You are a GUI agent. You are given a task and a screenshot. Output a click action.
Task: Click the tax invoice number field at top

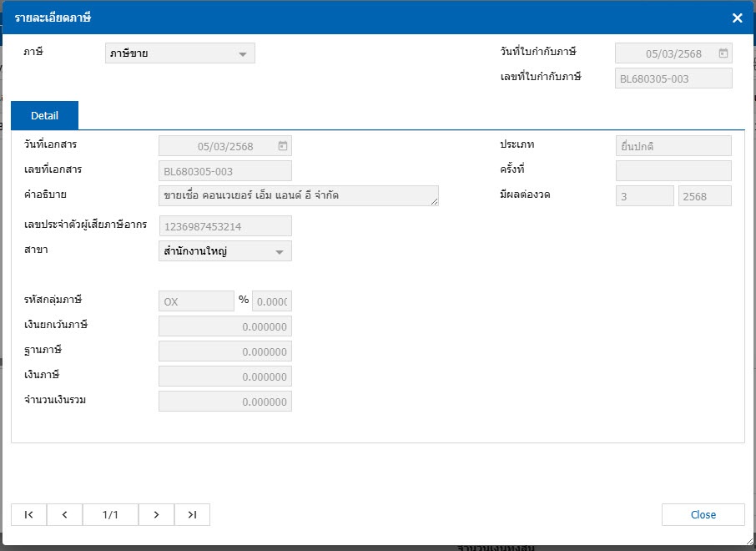(673, 78)
